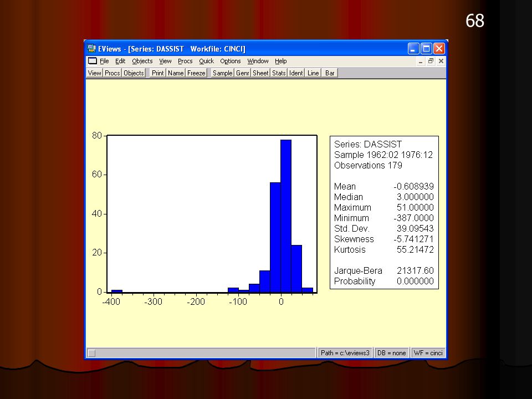Open the View menu in the menu bar

coord(165,61)
